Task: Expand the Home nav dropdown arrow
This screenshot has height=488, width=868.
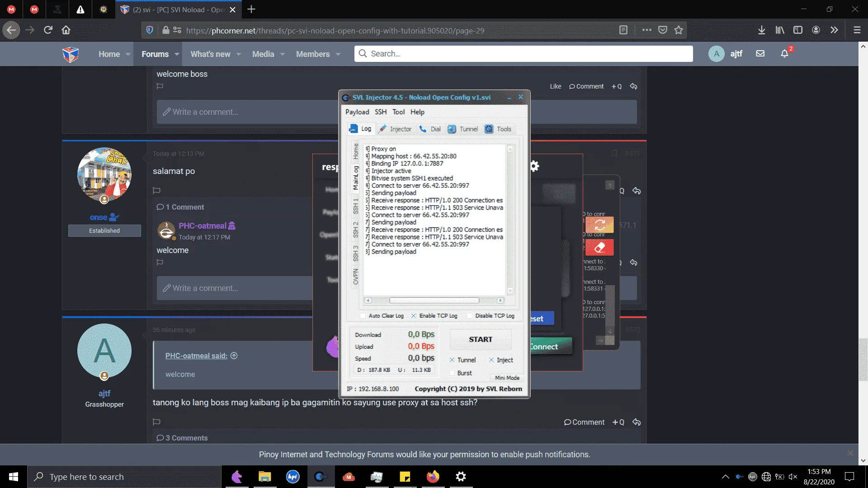Action: coord(128,54)
